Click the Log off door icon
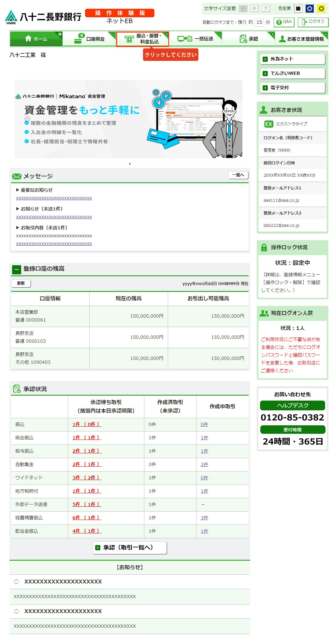 [304, 22]
